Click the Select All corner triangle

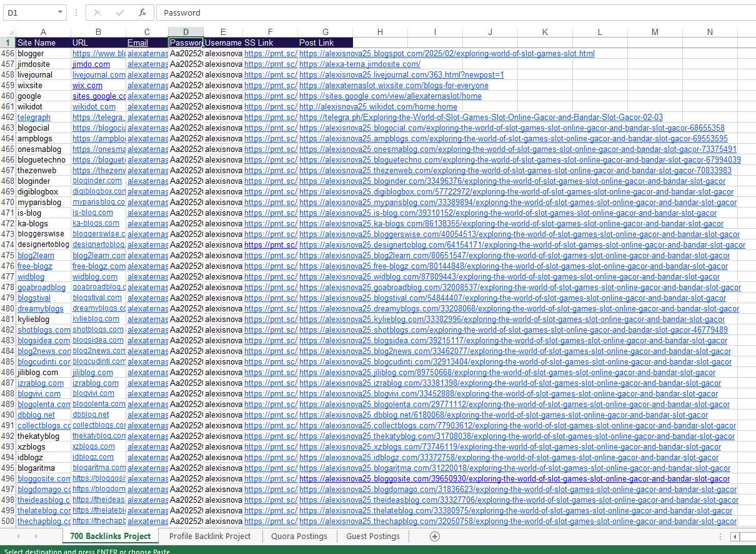coord(7,32)
